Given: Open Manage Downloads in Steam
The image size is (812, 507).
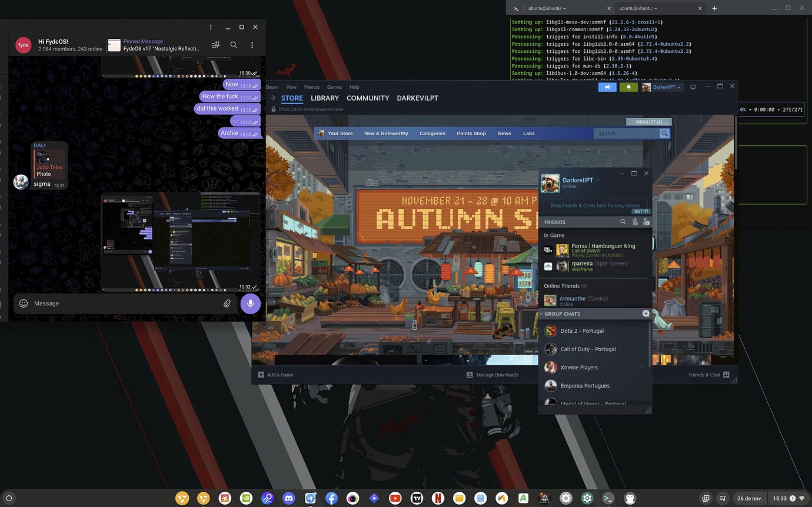Looking at the screenshot, I should tap(497, 374).
